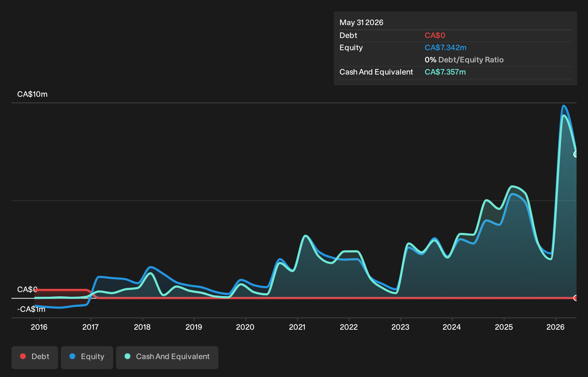Click the 2024 x-axis label
588x377 pixels.
point(452,327)
